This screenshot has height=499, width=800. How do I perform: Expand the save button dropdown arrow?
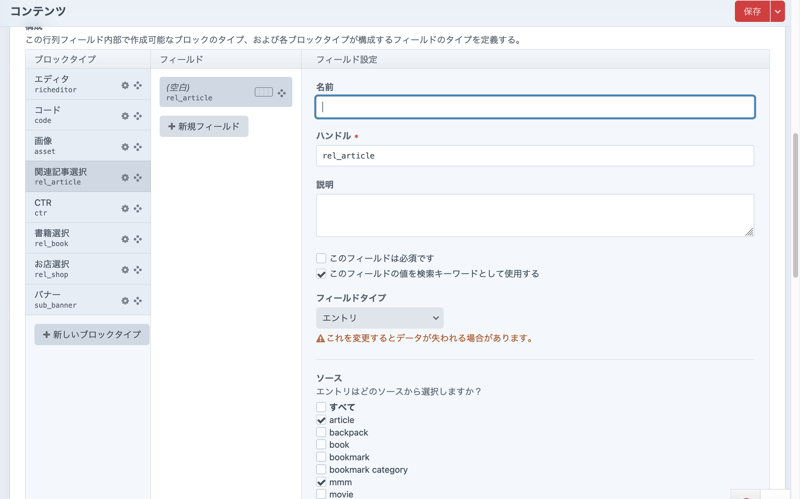[x=777, y=12]
